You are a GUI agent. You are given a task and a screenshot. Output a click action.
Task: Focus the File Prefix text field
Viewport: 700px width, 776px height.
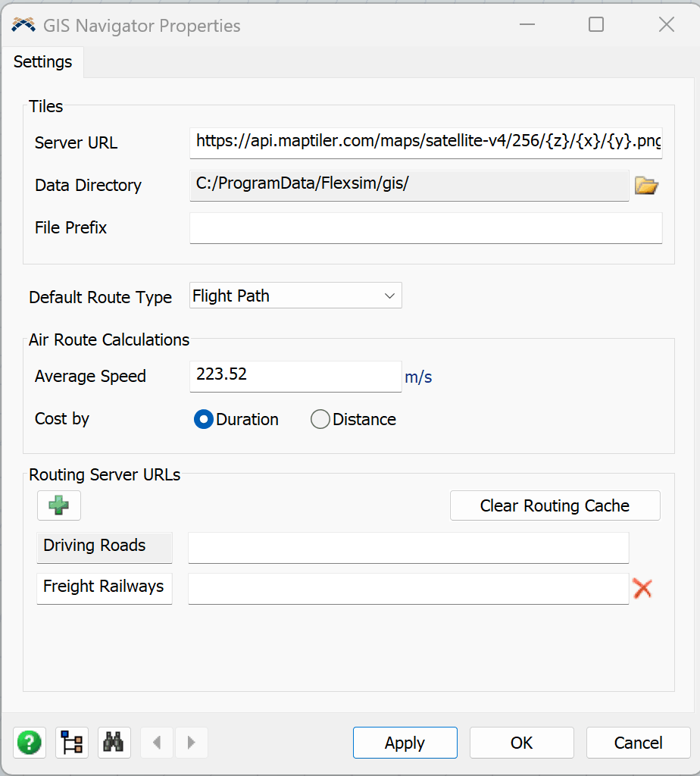tap(426, 227)
